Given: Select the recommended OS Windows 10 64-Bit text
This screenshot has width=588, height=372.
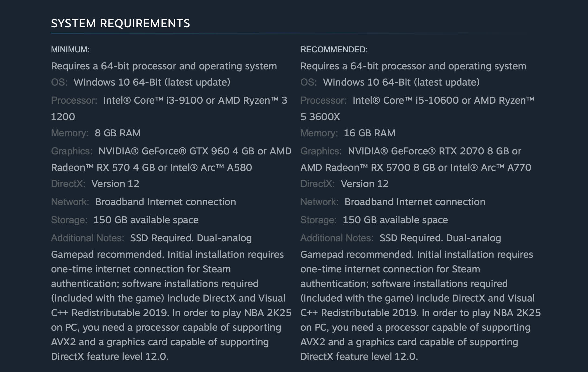Looking at the screenshot, I should pos(401,82).
